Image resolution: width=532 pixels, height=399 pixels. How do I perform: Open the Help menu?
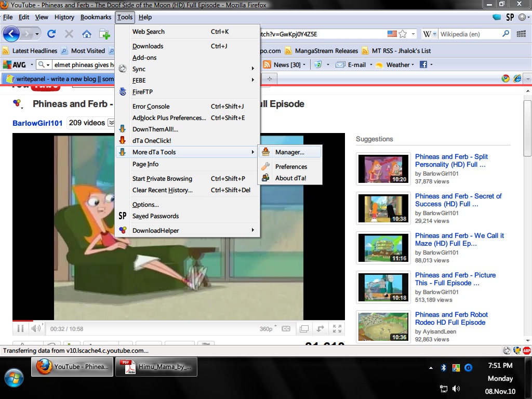click(145, 17)
